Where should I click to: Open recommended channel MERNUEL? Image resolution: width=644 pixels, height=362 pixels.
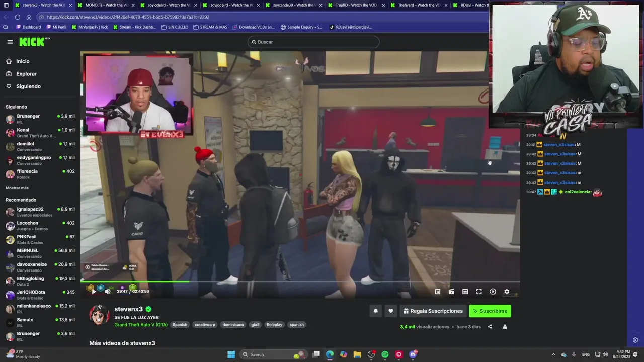coord(40,253)
